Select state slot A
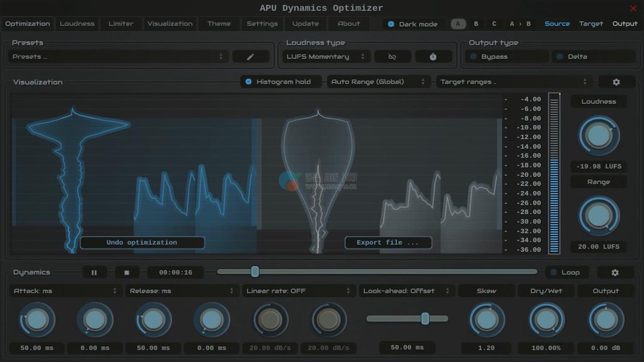The height and width of the screenshot is (362, 644). tap(458, 24)
